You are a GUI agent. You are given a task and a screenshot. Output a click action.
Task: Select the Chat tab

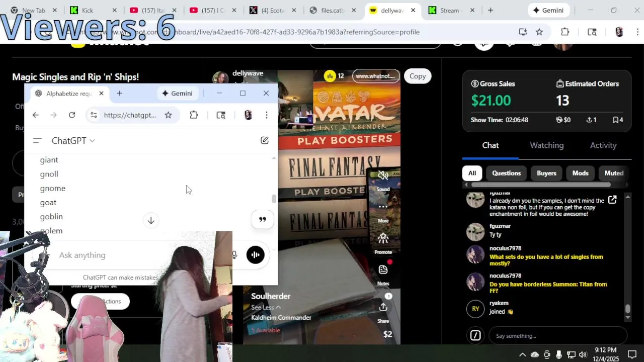tap(490, 145)
